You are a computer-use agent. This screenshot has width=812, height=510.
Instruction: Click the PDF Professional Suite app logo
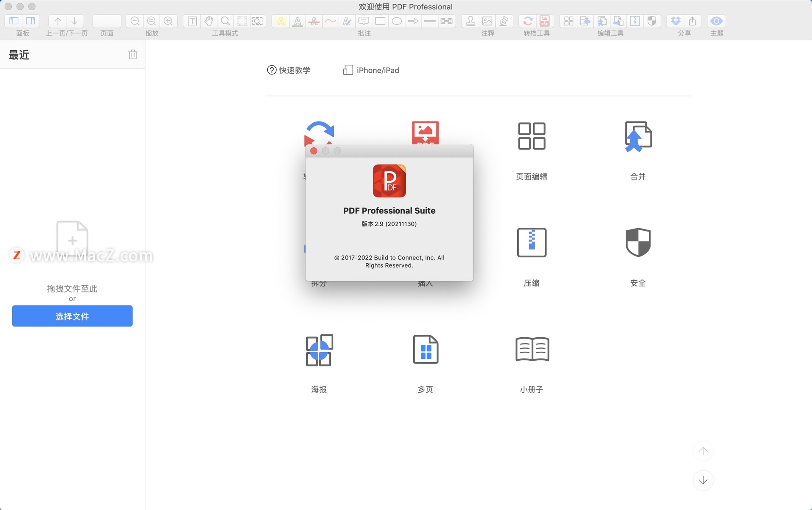(x=389, y=181)
